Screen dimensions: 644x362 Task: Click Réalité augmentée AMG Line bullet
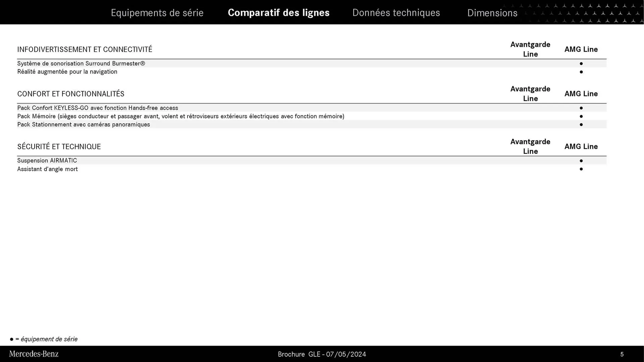581,72
